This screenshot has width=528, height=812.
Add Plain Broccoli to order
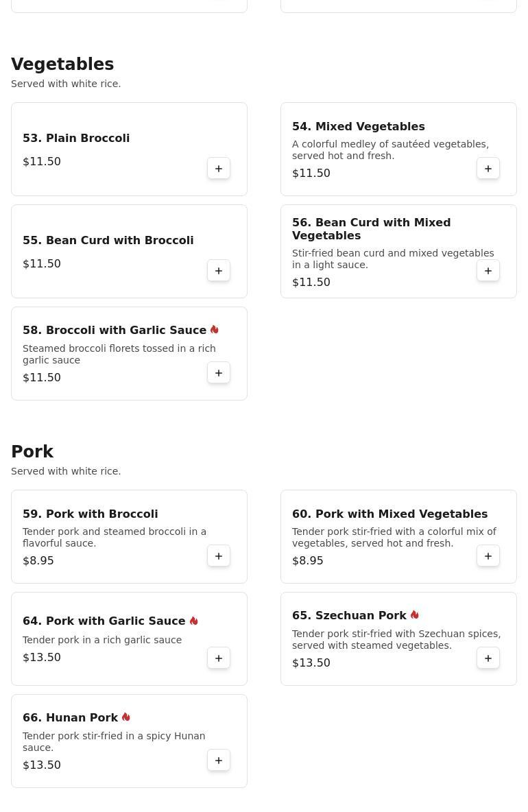219,169
